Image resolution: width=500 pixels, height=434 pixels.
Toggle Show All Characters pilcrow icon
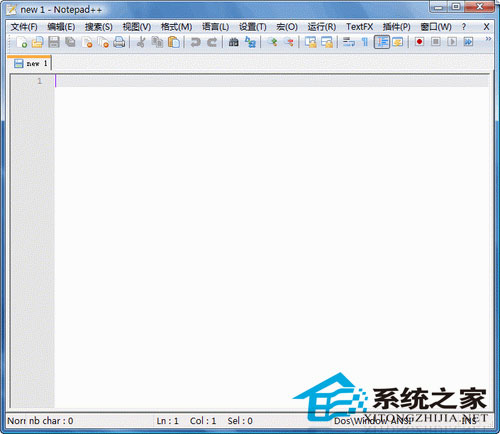365,42
